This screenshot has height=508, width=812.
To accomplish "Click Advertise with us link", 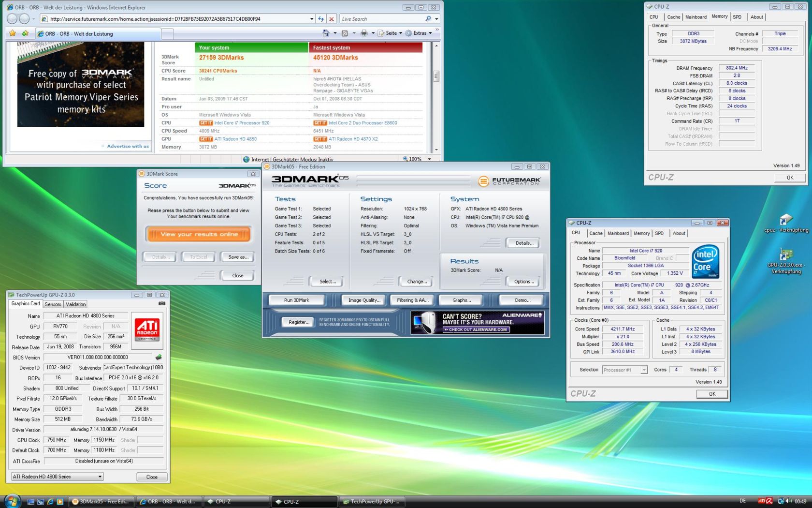I will pyautogui.click(x=128, y=146).
